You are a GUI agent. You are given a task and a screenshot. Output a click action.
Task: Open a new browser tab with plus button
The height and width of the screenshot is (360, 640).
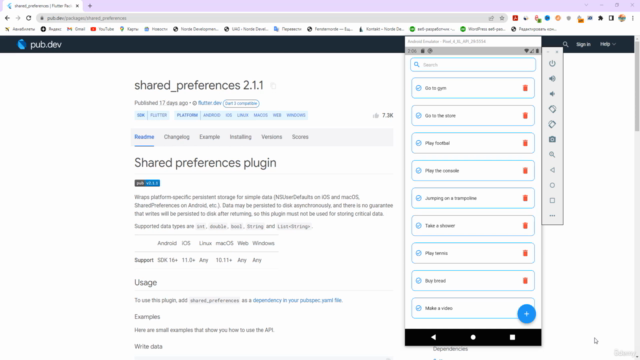tap(90, 6)
